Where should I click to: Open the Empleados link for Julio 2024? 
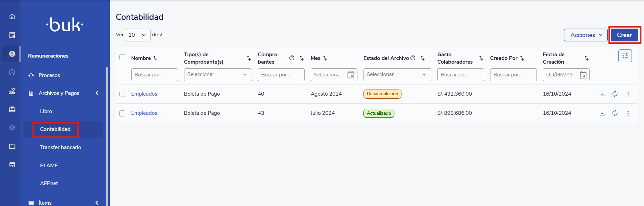coord(144,113)
